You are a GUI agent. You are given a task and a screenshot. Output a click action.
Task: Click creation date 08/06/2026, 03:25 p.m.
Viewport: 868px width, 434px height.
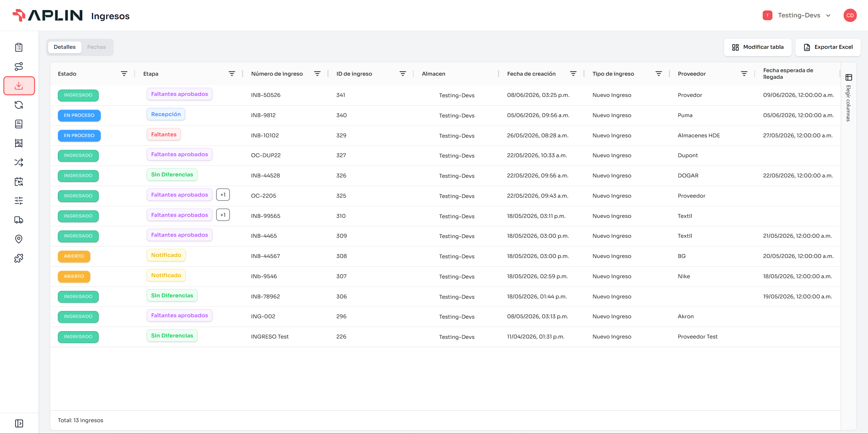coord(538,95)
